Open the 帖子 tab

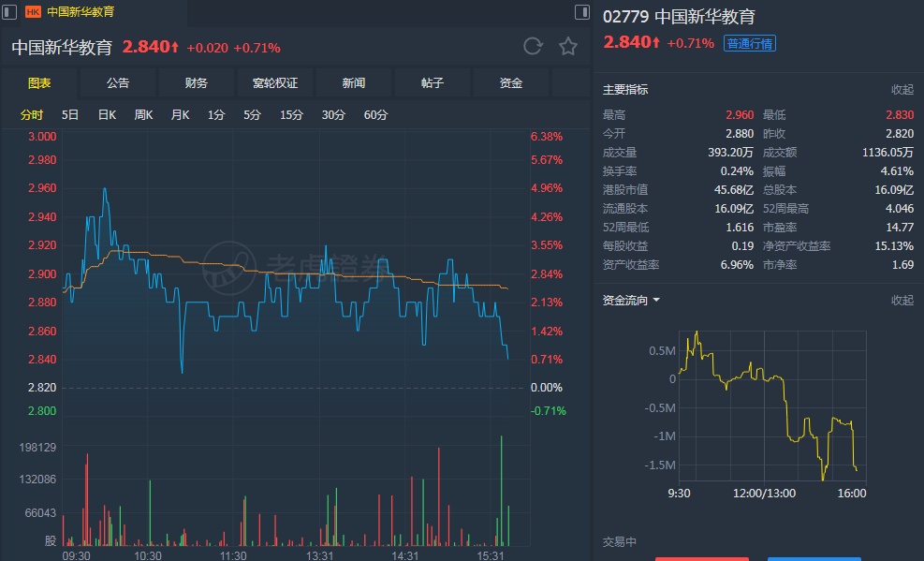[x=432, y=83]
